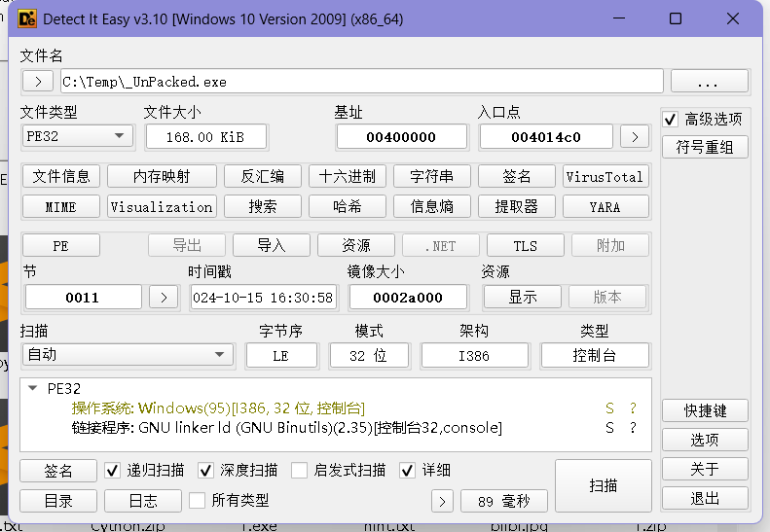The height and width of the screenshot is (532, 770).
Task: Click the I386 architecture field
Action: [474, 356]
